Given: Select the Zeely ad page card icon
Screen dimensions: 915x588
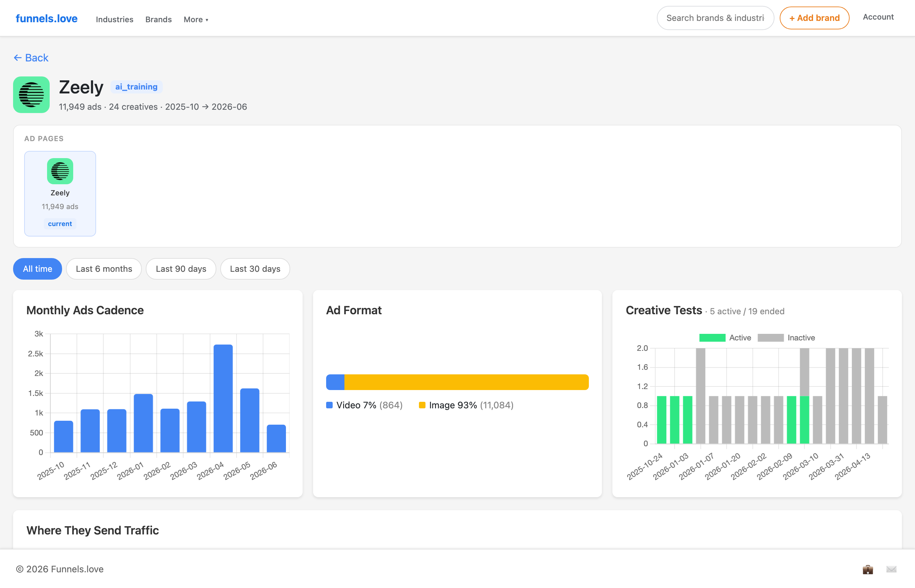Looking at the screenshot, I should coord(60,171).
